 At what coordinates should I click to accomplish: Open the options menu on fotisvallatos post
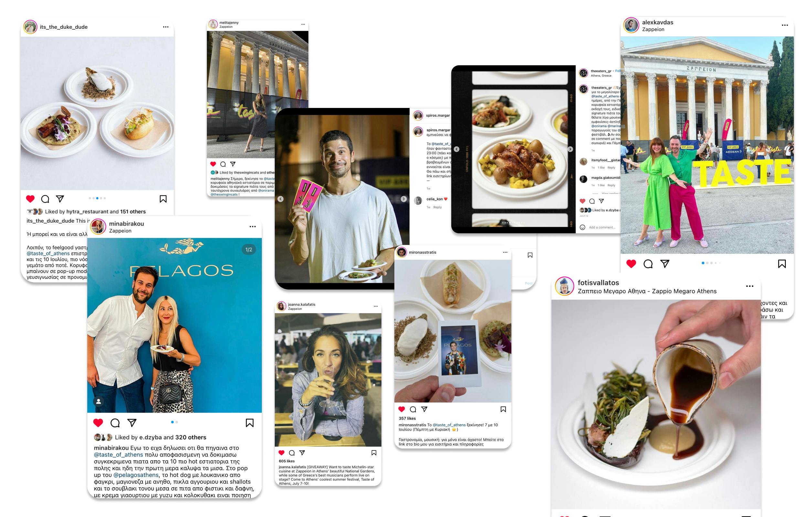coord(749,286)
